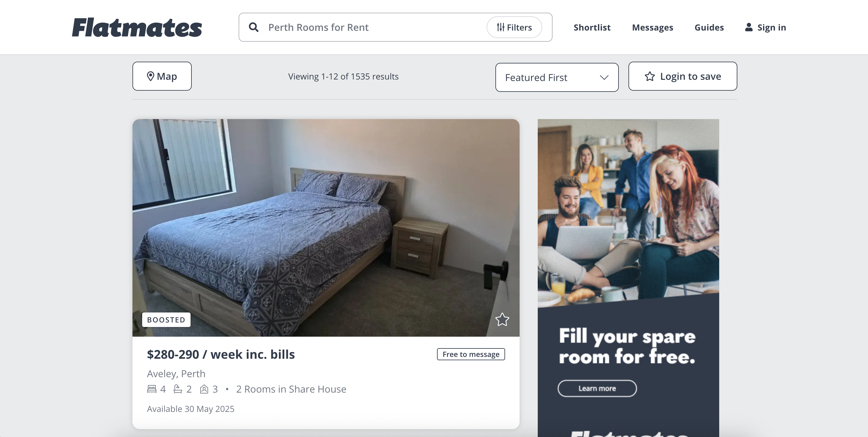
Task: Open the $280-290 per week listing title
Action: (x=221, y=354)
